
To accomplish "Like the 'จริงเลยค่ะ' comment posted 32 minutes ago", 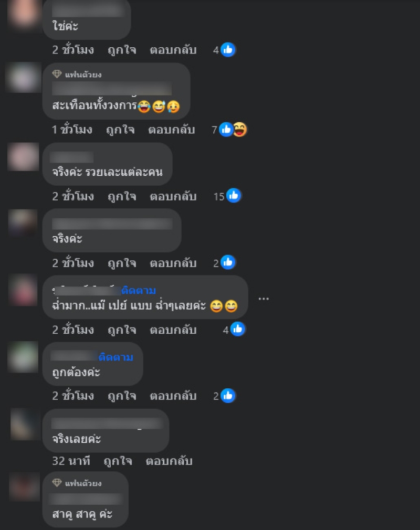I will 118,461.
